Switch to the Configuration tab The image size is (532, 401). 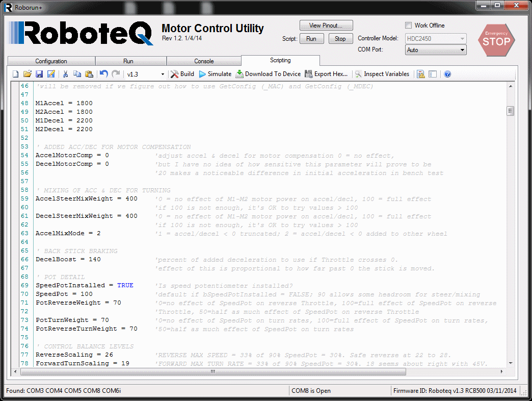51,61
